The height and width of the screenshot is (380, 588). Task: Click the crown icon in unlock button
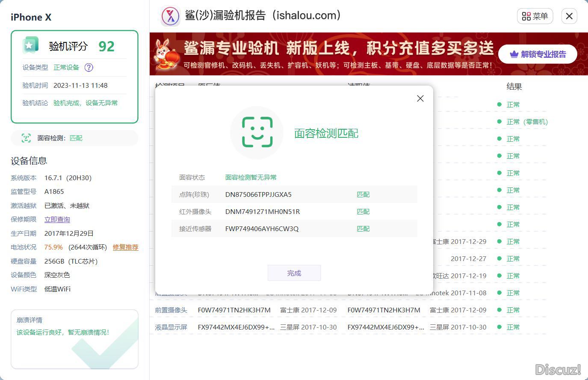tap(514, 54)
